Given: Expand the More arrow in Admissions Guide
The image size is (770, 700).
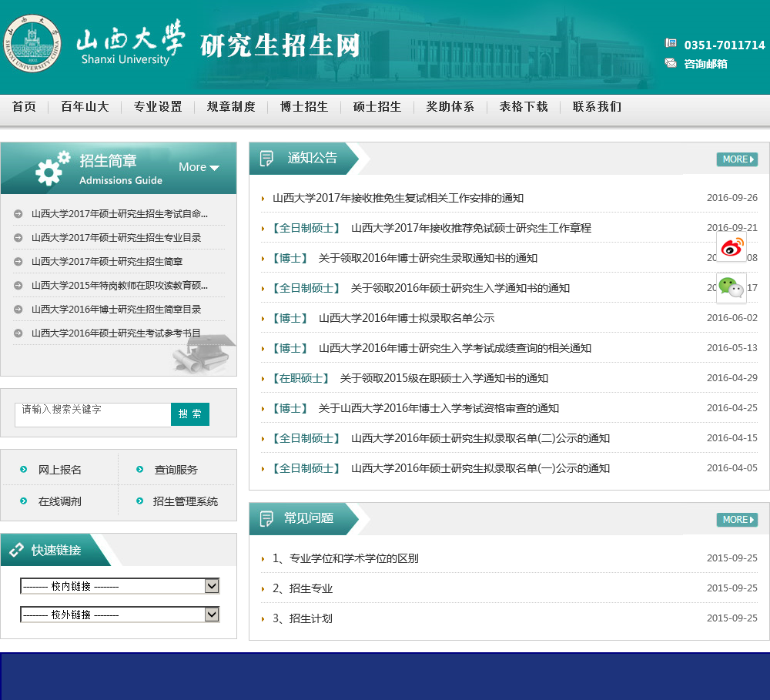Looking at the screenshot, I should tap(214, 168).
